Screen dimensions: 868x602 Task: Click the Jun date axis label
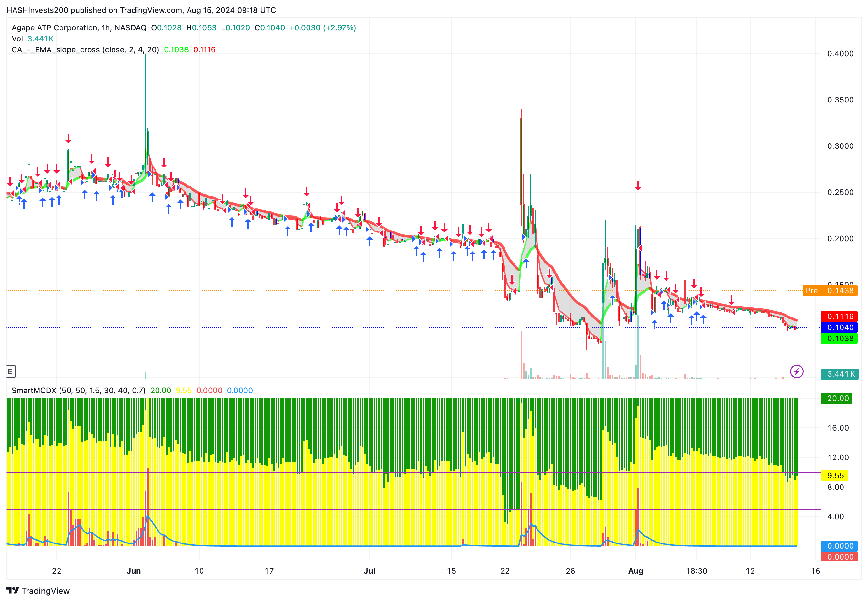pyautogui.click(x=134, y=571)
